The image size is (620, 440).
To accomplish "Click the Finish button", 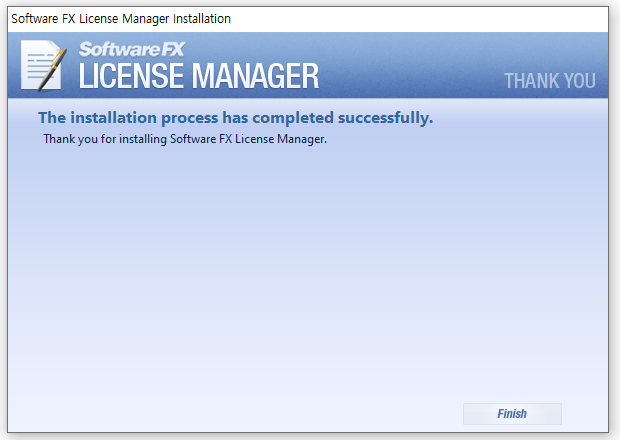I will click(512, 413).
